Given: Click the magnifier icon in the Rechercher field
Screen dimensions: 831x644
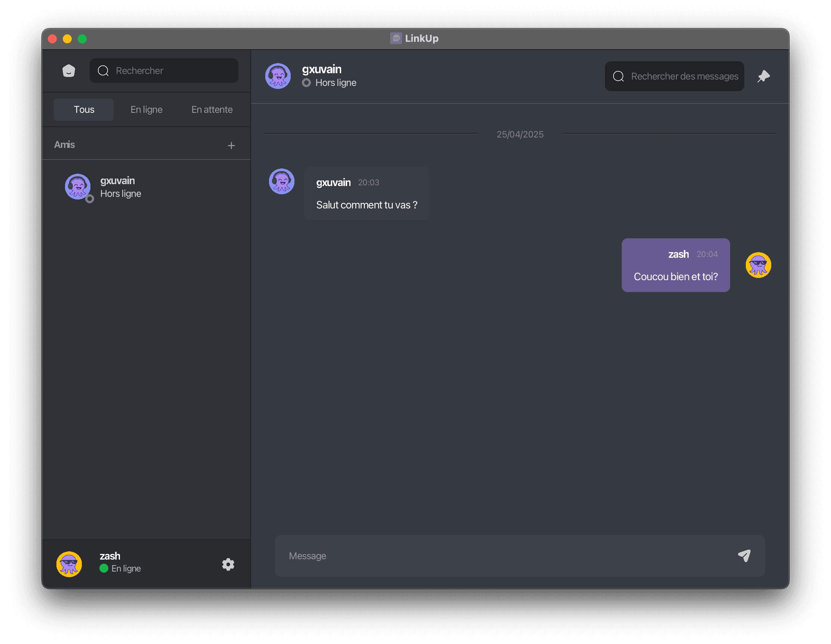Looking at the screenshot, I should click(103, 71).
